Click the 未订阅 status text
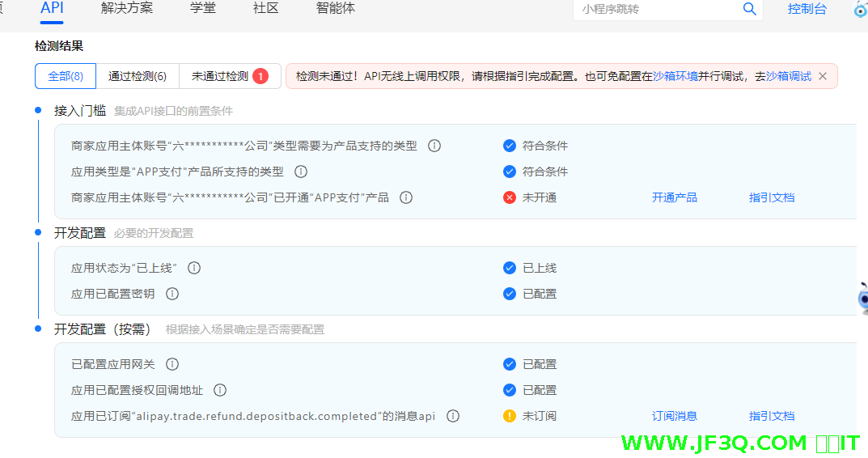Screen dimensions: 868x458 click(x=540, y=416)
